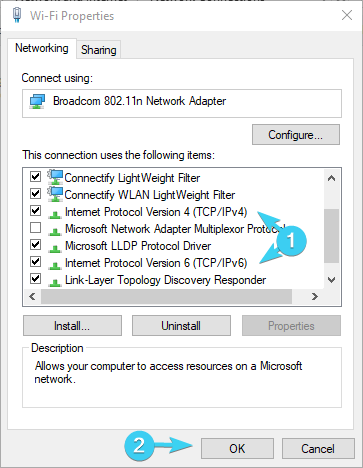Image resolution: width=363 pixels, height=468 pixels.
Task: Toggle Microsoft LLDP Protocol Driver checkbox
Action: tap(35, 245)
